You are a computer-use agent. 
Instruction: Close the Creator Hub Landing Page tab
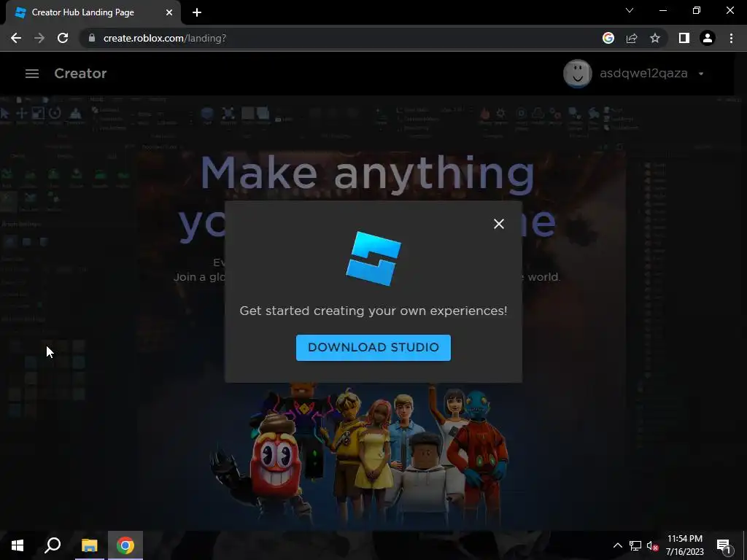(x=169, y=12)
